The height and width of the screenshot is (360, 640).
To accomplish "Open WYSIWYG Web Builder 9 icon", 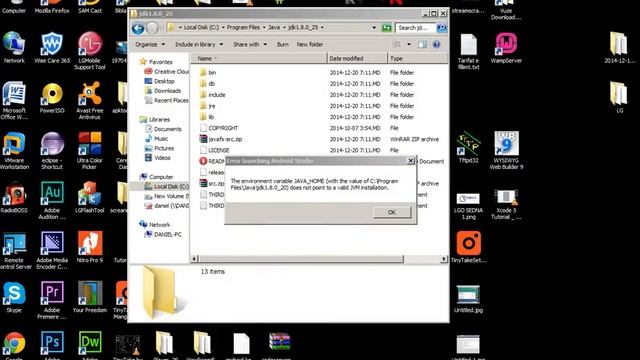I will (506, 151).
